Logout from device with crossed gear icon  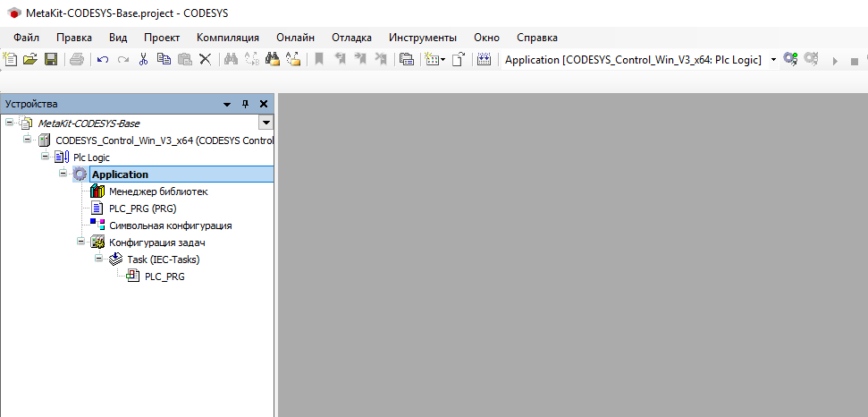[811, 59]
